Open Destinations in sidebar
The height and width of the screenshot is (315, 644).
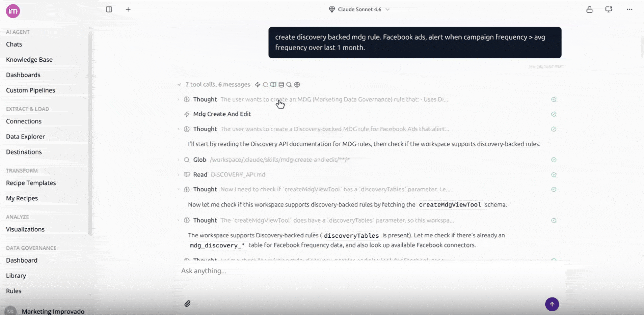[24, 152]
